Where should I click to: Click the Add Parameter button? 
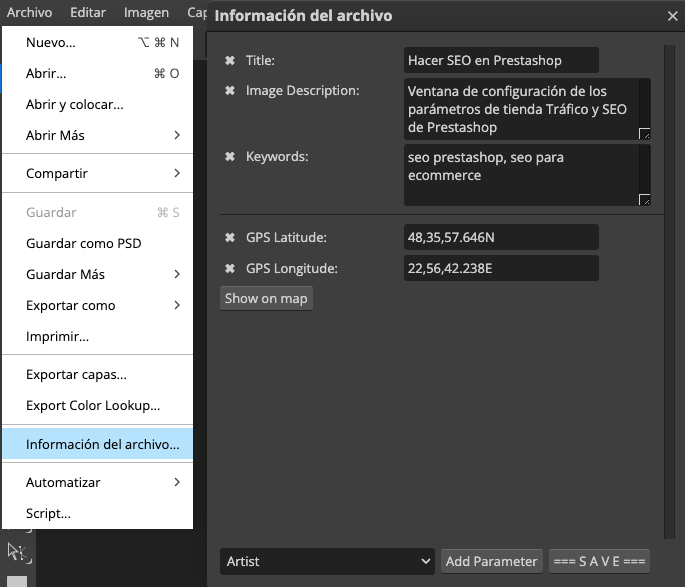point(491,561)
